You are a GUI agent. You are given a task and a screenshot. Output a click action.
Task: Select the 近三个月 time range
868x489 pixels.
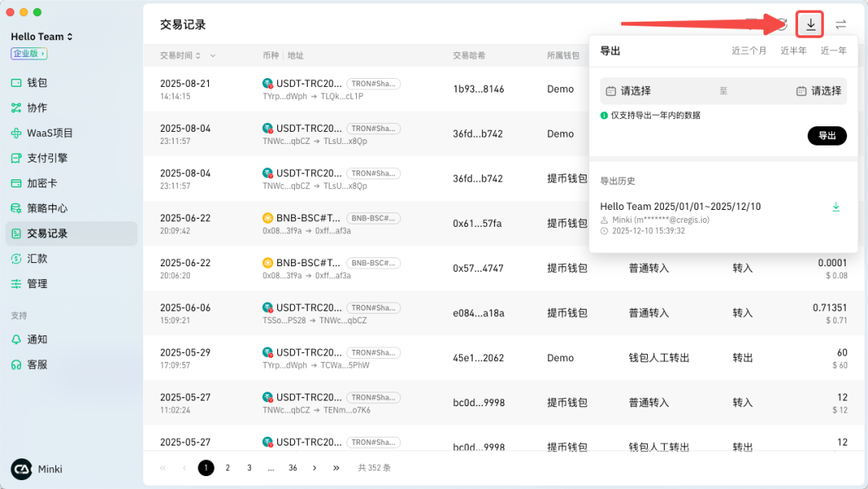748,50
